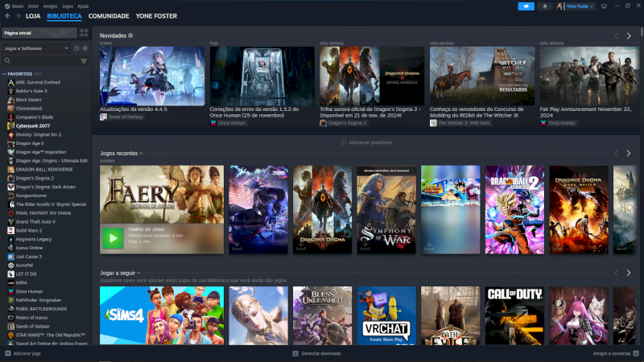
Task: Advance Jogos recentes shelf to the right
Action: point(629,153)
